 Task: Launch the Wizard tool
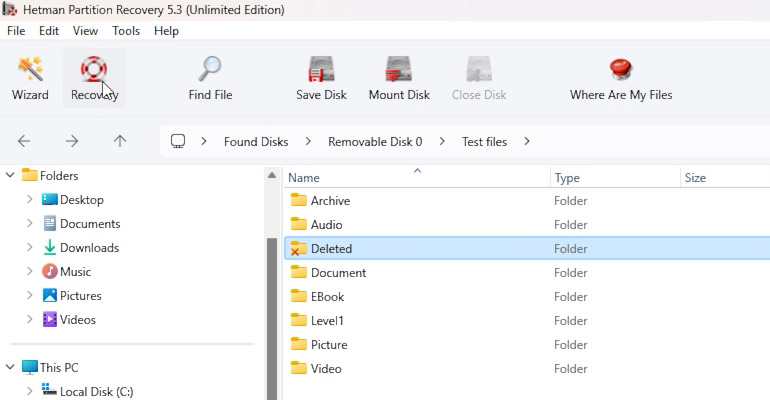[x=30, y=79]
